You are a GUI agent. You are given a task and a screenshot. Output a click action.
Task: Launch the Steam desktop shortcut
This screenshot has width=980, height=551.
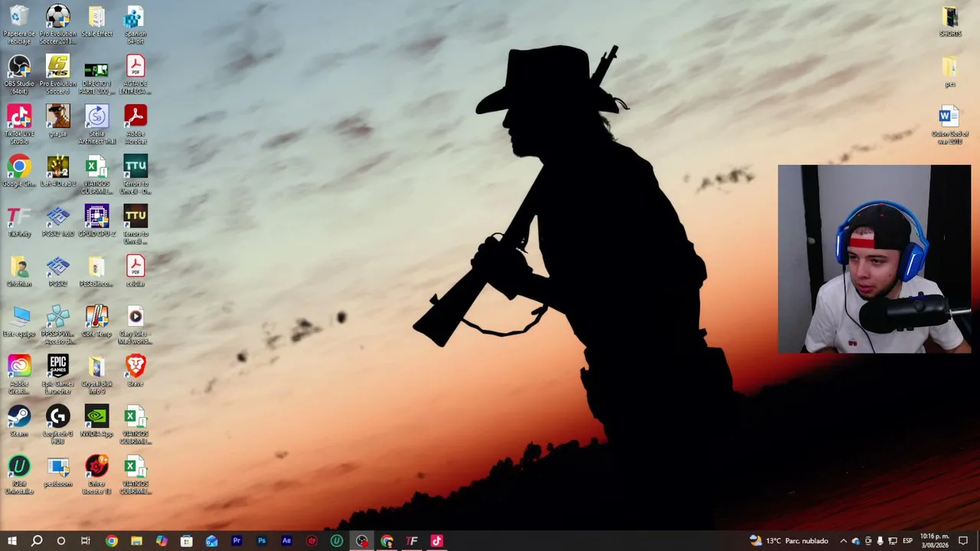(x=19, y=421)
